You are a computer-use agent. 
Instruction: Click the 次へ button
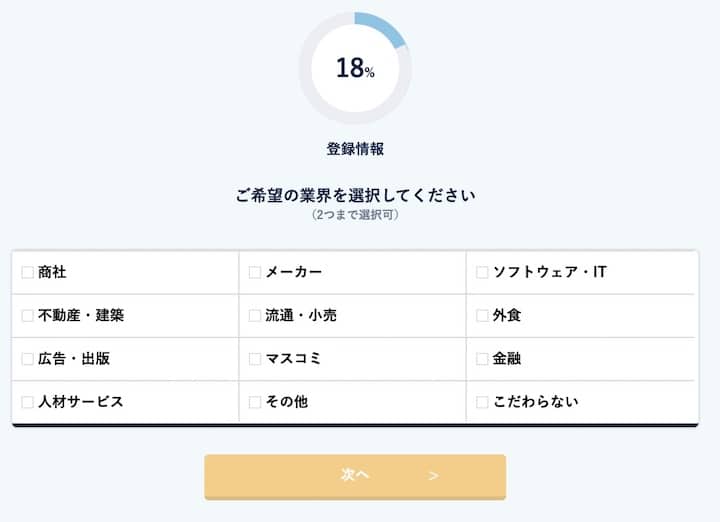355,476
